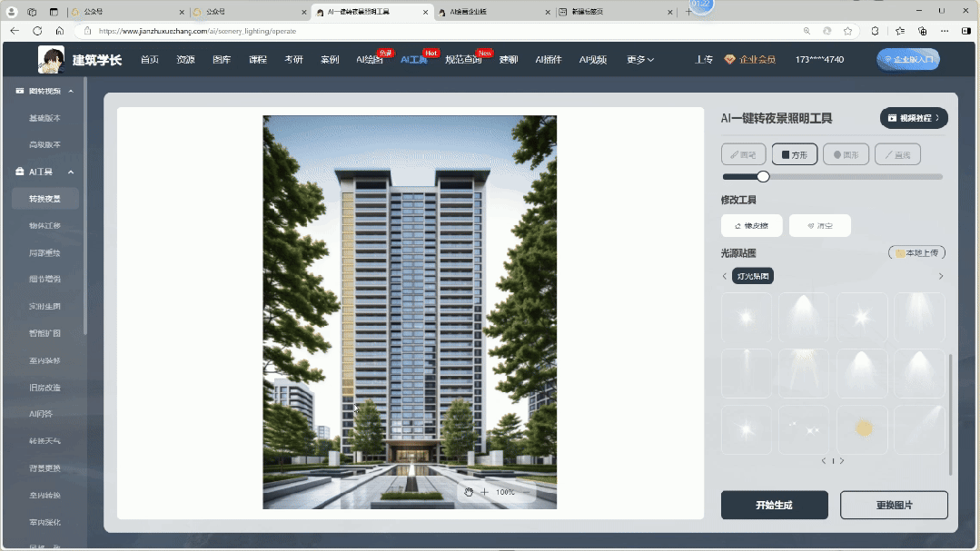980x551 pixels.
Task: Collapse the AI工具 sidebar section
Action: tap(71, 172)
